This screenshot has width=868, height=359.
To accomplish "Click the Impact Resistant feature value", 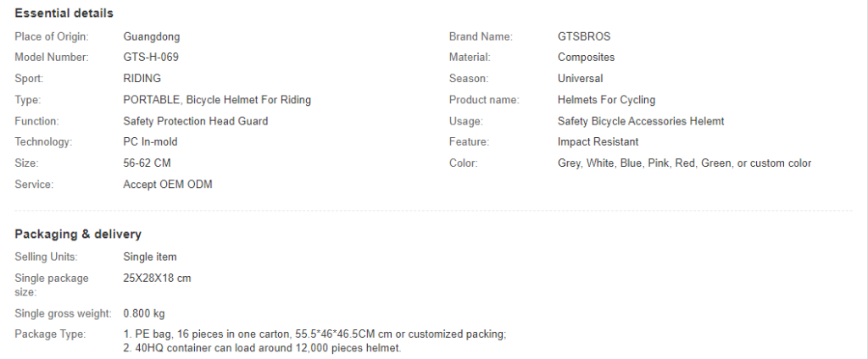I will pyautogui.click(x=598, y=142).
